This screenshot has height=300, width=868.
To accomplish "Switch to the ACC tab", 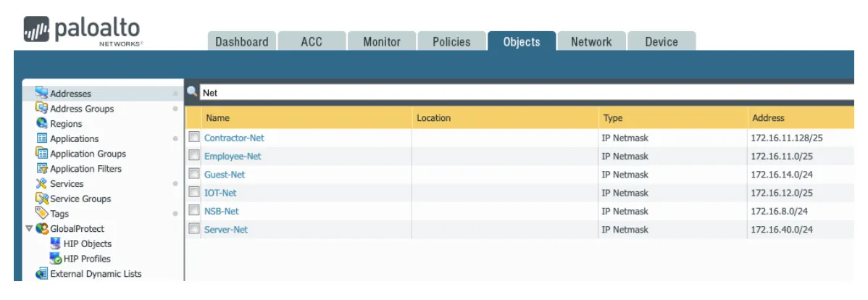I will [x=312, y=41].
